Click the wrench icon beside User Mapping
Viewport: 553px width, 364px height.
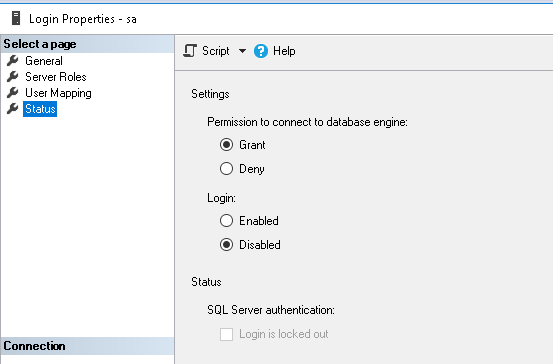point(12,93)
